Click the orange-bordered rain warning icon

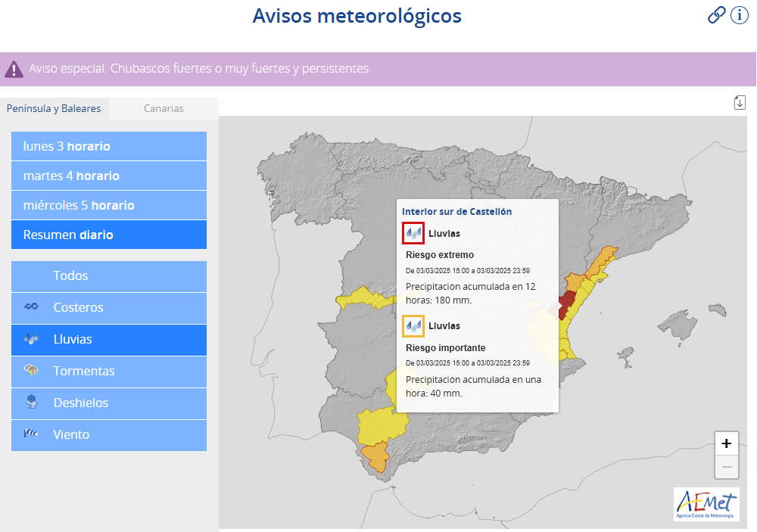click(x=413, y=326)
